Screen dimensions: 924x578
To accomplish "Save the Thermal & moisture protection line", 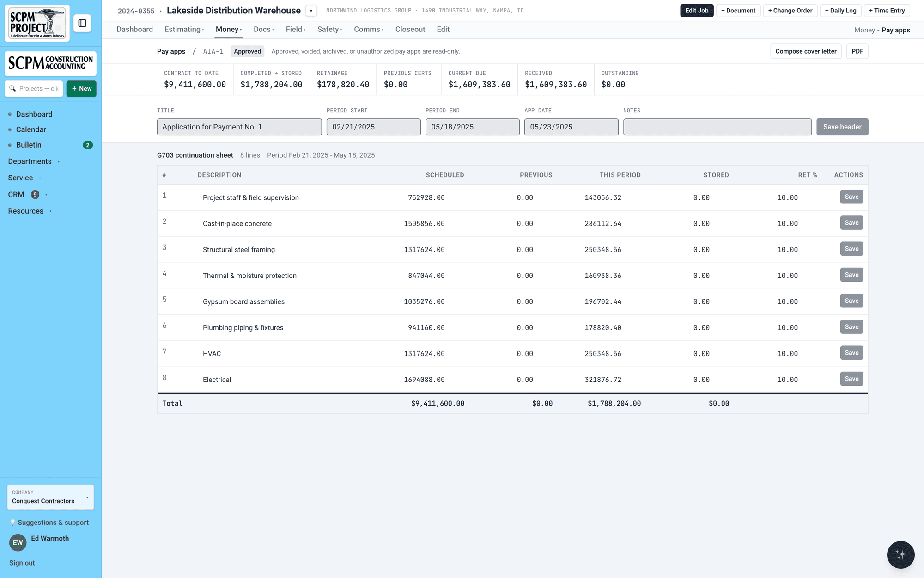I will click(851, 275).
